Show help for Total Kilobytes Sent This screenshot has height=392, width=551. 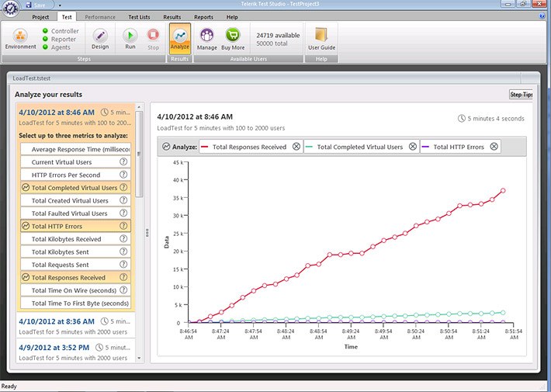tap(123, 252)
